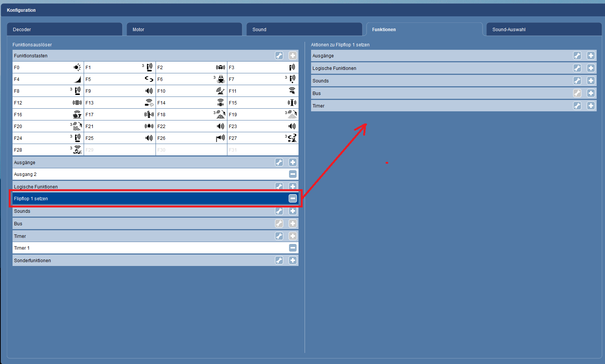Click wrench icon in Funktionstasten header
This screenshot has height=364, width=605.
[x=279, y=56]
